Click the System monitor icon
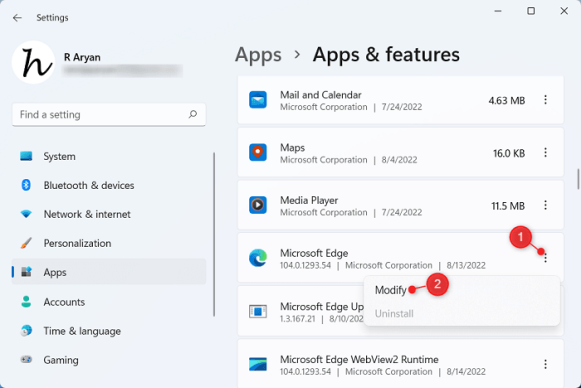 (26, 156)
